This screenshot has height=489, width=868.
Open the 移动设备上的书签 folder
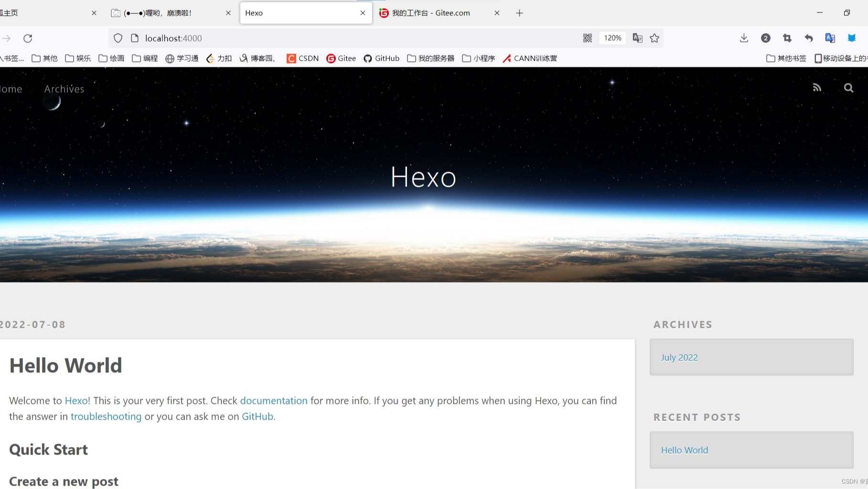[841, 58]
